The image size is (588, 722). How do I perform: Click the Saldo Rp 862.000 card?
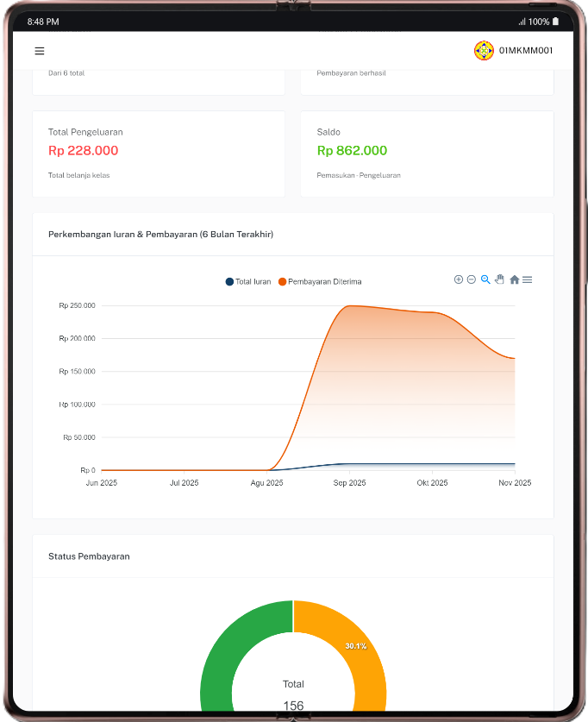[426, 154]
